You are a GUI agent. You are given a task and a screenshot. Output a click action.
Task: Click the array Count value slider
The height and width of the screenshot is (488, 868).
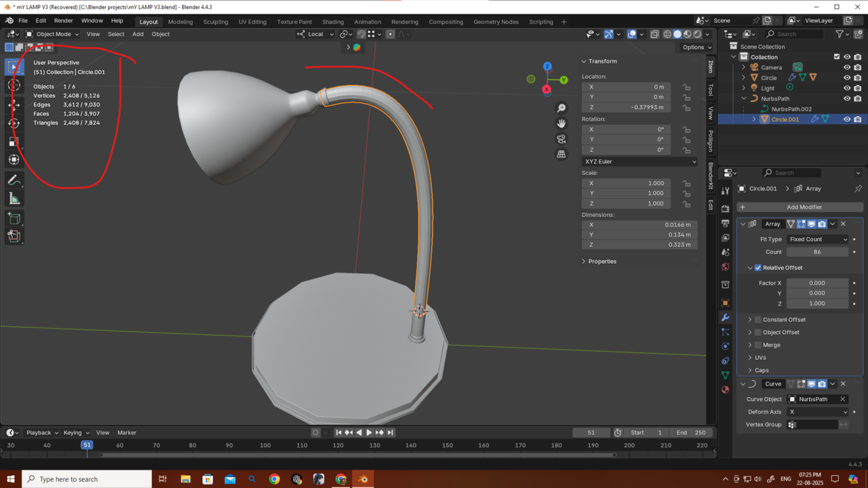(817, 252)
